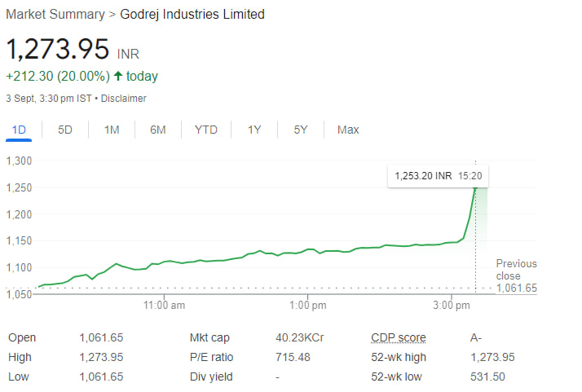This screenshot has width=582, height=392.
Task: Click the 1,200 y-axis label
Action: coord(19,214)
